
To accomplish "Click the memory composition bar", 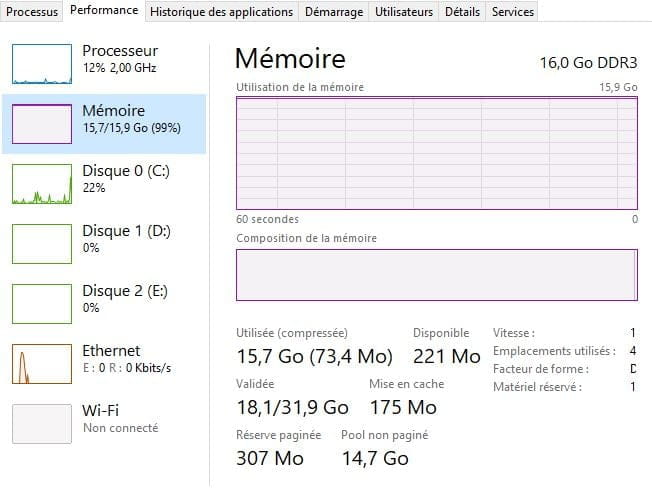I will coord(436,275).
